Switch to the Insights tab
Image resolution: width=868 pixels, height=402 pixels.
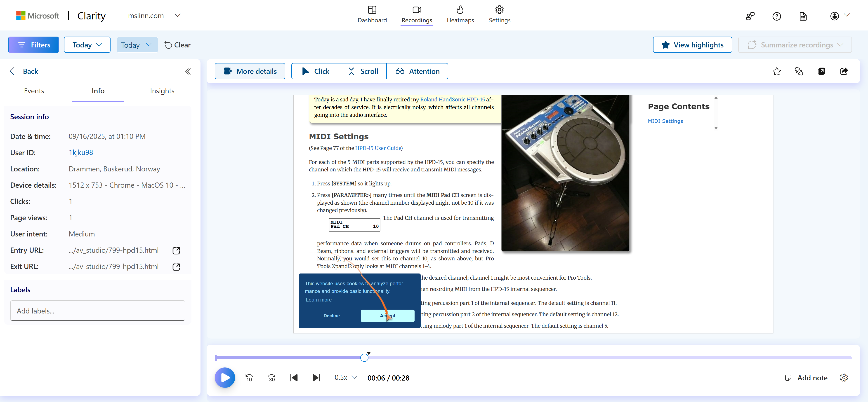pyautogui.click(x=162, y=91)
